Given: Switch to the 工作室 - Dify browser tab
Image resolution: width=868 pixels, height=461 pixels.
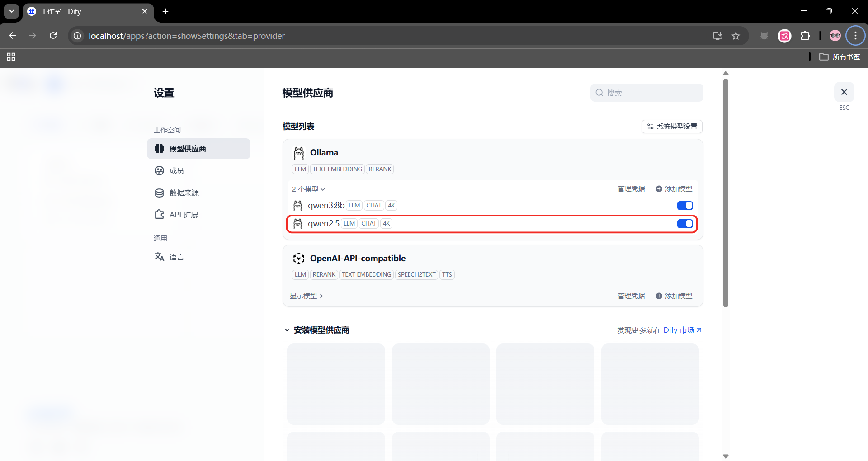Looking at the screenshot, I should point(88,11).
